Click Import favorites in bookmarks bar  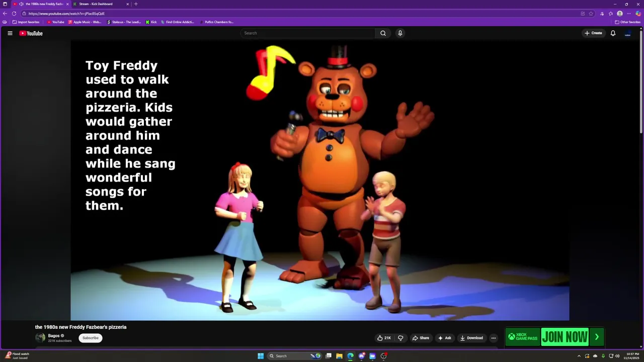click(x=26, y=22)
